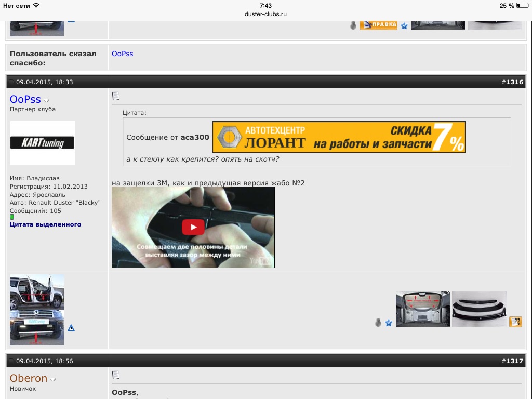Click the blue star beside Правка
The image size is (532, 399).
[404, 25]
